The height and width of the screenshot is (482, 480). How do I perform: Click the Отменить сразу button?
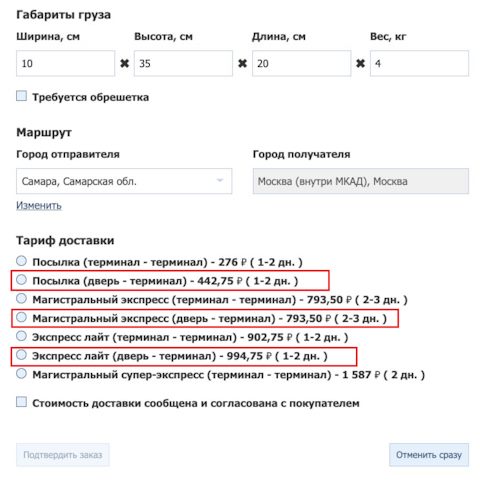[429, 455]
